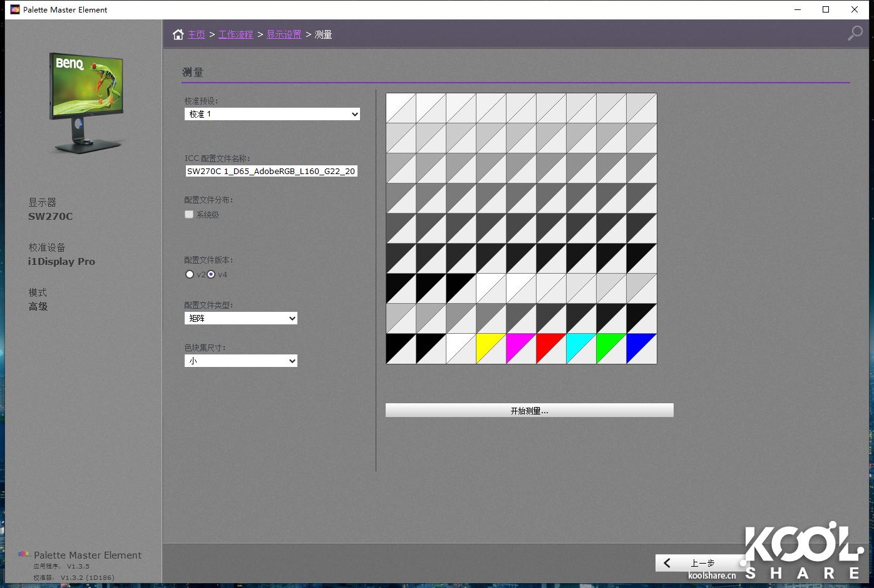Click the back arrow icon beside 上一步

coord(667,563)
